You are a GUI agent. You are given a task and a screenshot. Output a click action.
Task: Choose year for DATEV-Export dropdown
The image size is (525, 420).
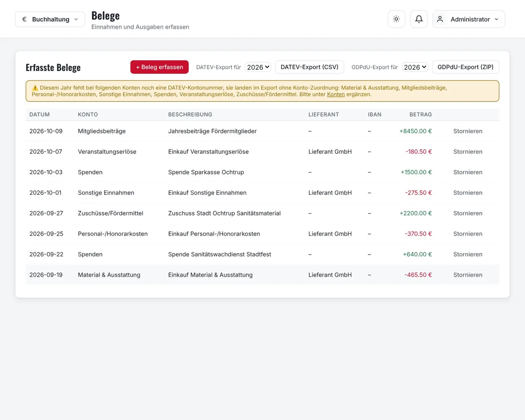[x=258, y=67]
